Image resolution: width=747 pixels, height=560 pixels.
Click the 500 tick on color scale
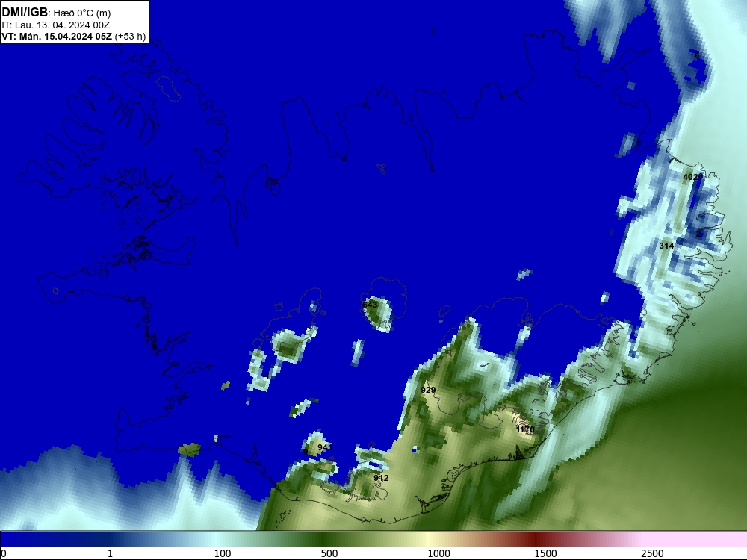pyautogui.click(x=329, y=553)
